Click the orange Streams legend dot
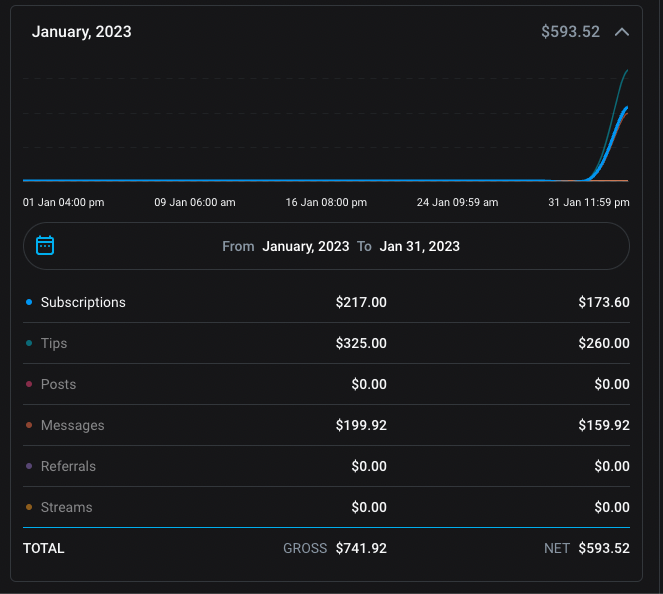This screenshot has width=663, height=594. (29, 507)
